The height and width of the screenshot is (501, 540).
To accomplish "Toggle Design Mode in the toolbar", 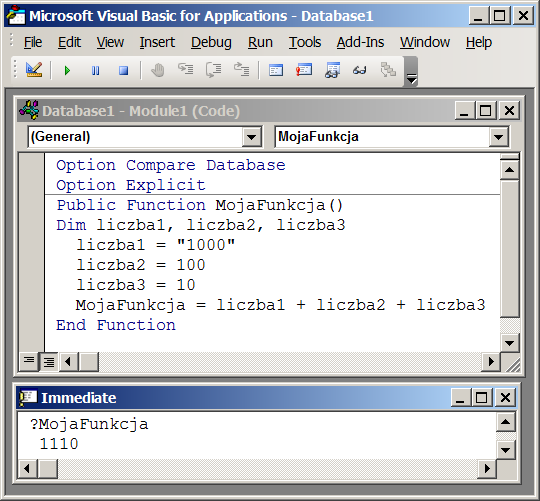I will (34, 70).
